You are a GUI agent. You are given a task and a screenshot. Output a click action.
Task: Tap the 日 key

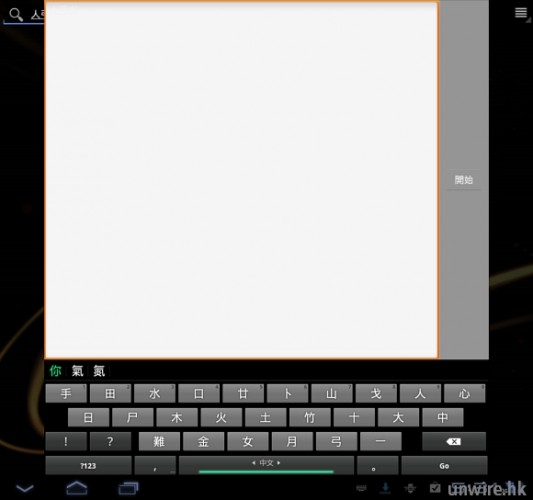click(x=88, y=417)
